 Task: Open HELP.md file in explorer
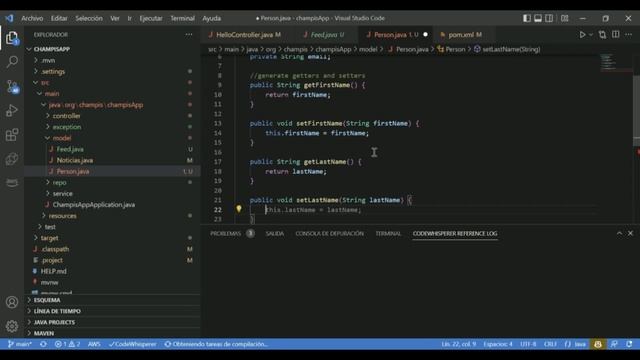point(112,271)
